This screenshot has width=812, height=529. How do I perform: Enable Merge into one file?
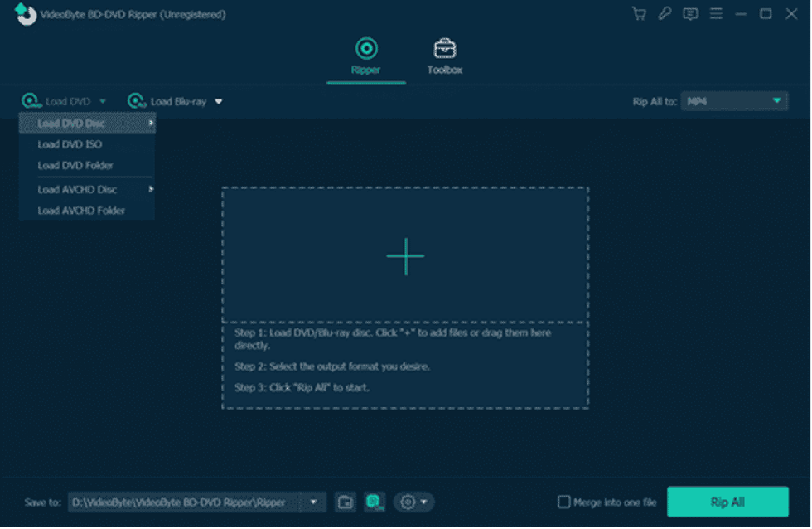coord(564,502)
